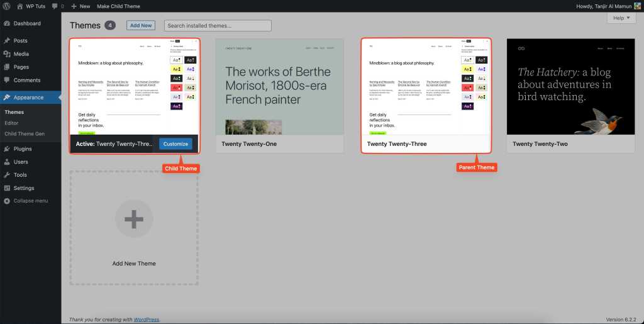Click the Pages icon in sidebar
Screen dimensions: 644x324
click(6, 67)
